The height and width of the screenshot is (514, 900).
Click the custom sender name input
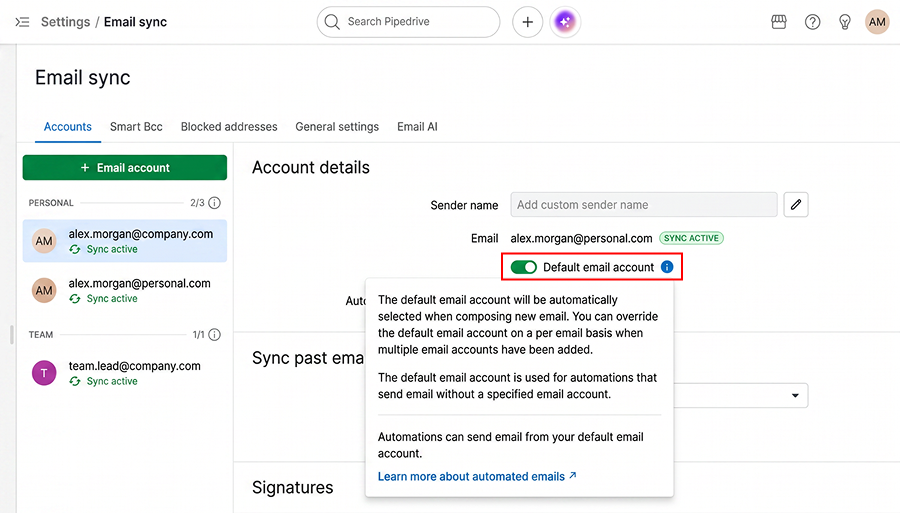tap(643, 205)
